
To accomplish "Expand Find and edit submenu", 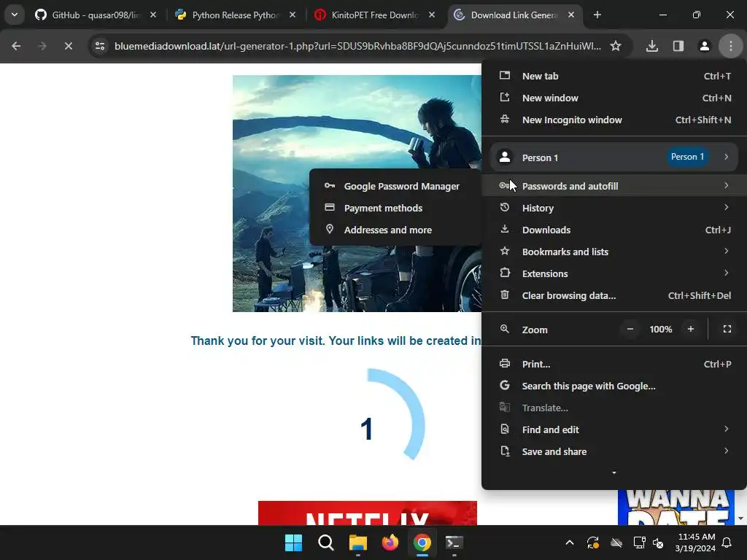I will pyautogui.click(x=614, y=429).
